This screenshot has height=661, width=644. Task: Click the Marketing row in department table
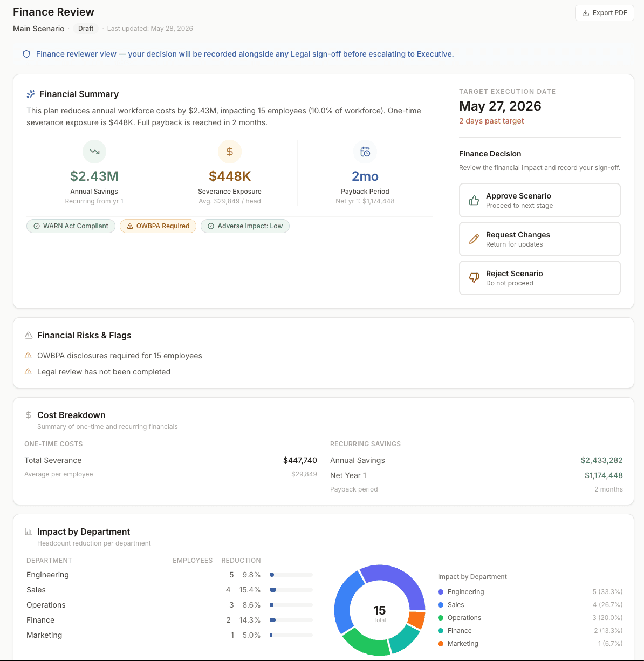[x=169, y=635]
